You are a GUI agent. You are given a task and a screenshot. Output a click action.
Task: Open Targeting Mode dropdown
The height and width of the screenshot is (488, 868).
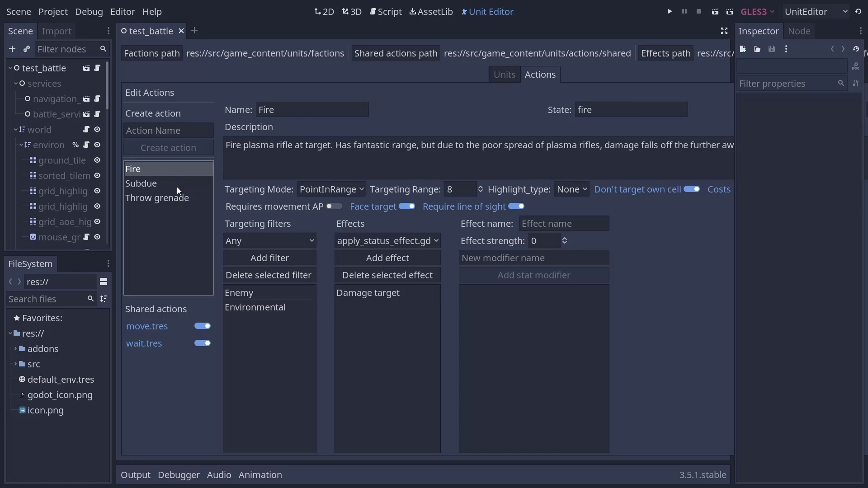click(331, 189)
